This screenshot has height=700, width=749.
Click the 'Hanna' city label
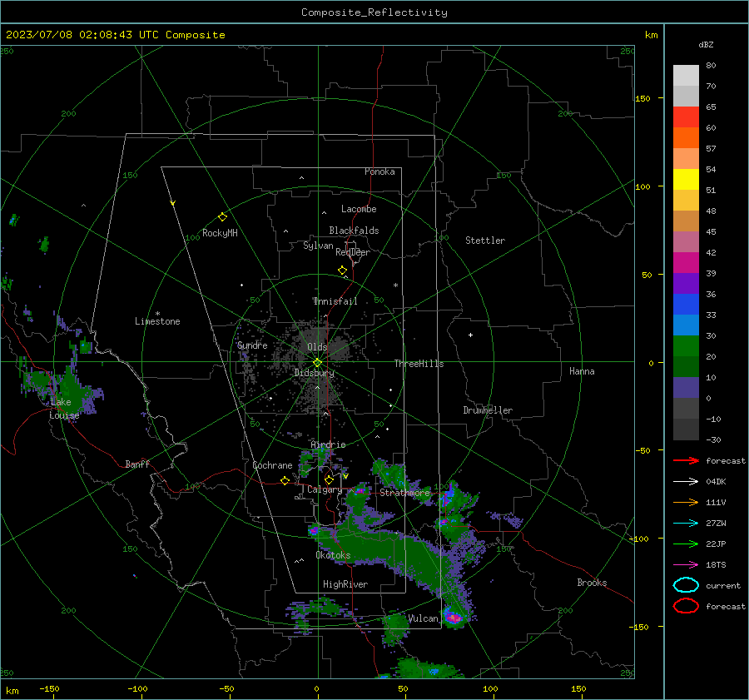tap(582, 371)
